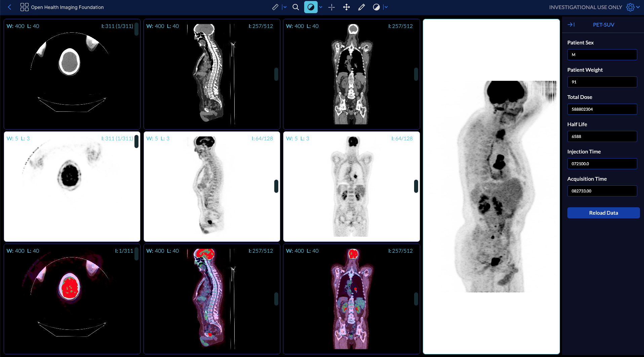Open the settings gear menu

(630, 7)
